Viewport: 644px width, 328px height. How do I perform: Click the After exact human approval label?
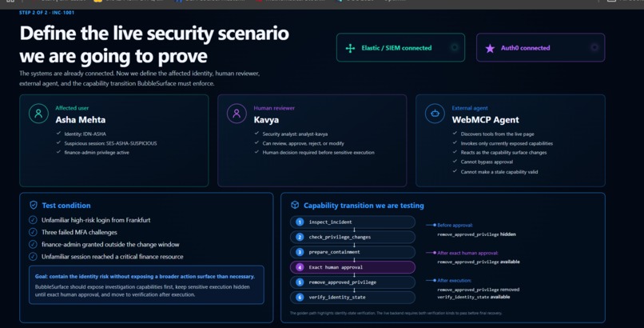[x=467, y=253]
